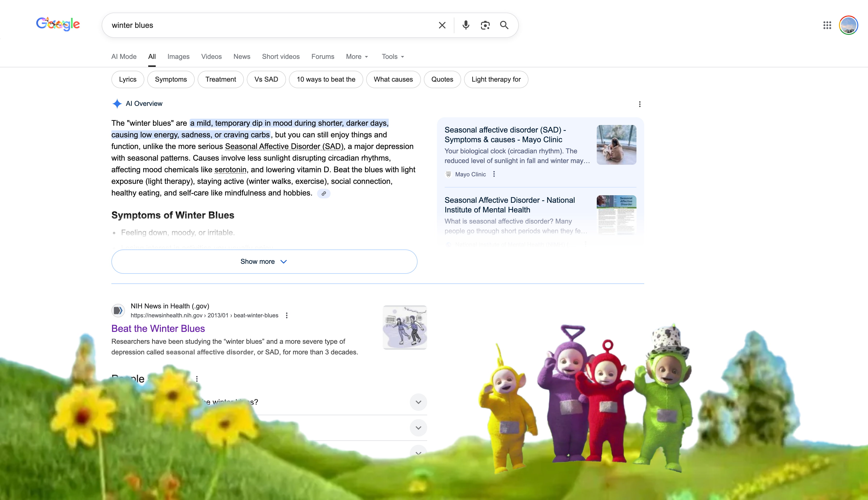Switch to the AI Mode tab
868x500 pixels.
[124, 57]
